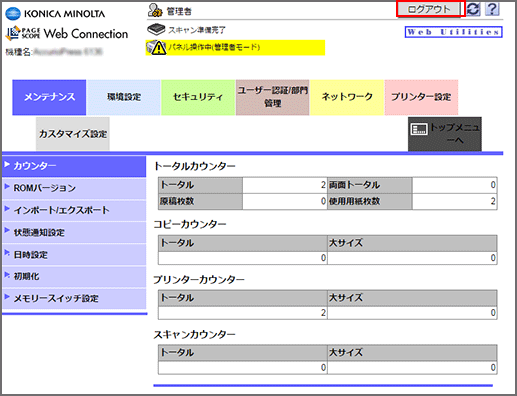Click the arrow beside ROMバージョン

(x=7, y=186)
